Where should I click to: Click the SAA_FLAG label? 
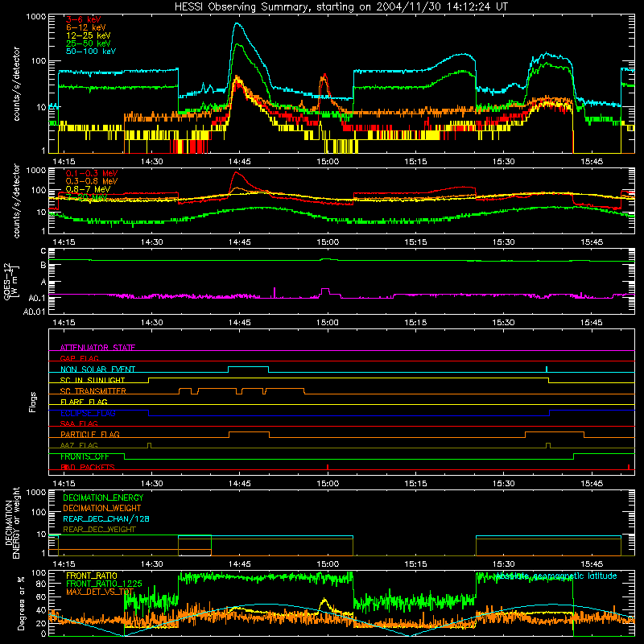[x=79, y=424]
